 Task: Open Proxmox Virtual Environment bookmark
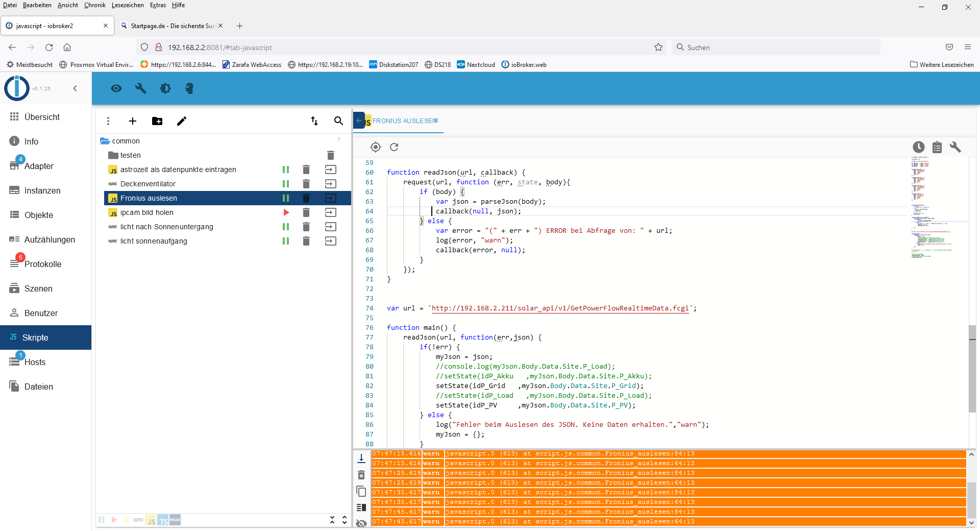tap(96, 65)
